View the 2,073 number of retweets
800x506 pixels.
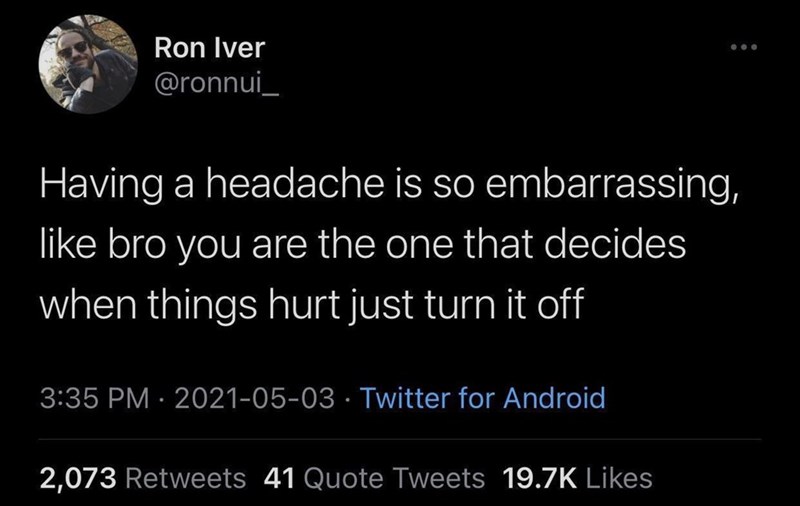point(78,478)
